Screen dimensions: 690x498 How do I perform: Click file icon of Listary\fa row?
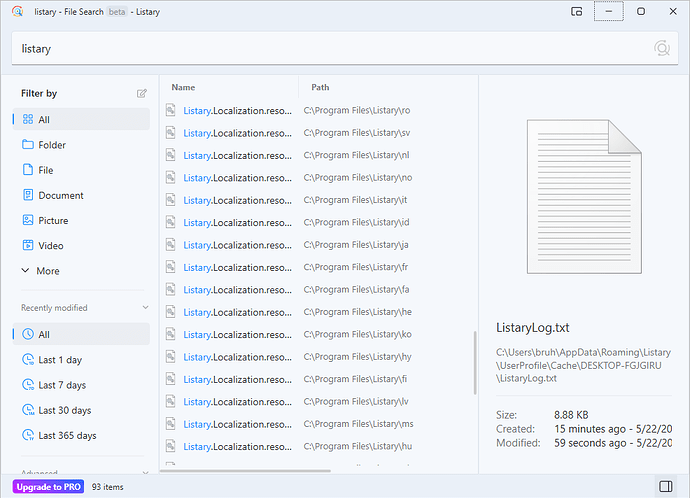pos(170,289)
